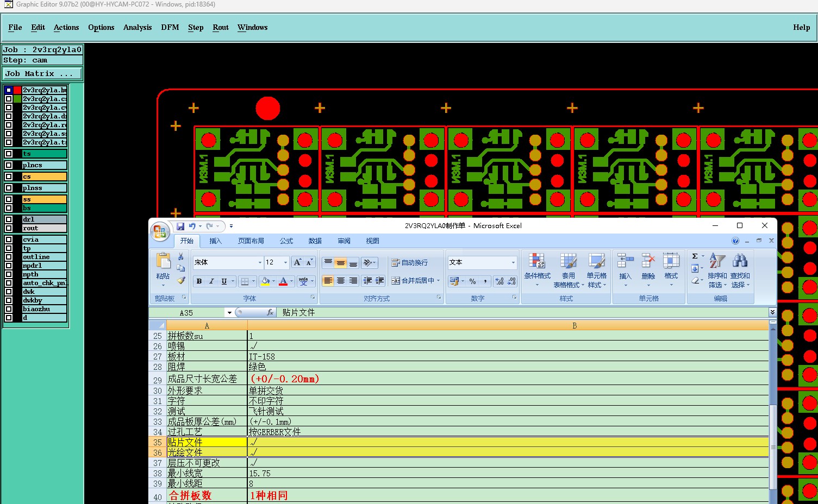Click the Job Matrix button
The image size is (818, 504).
click(x=43, y=73)
